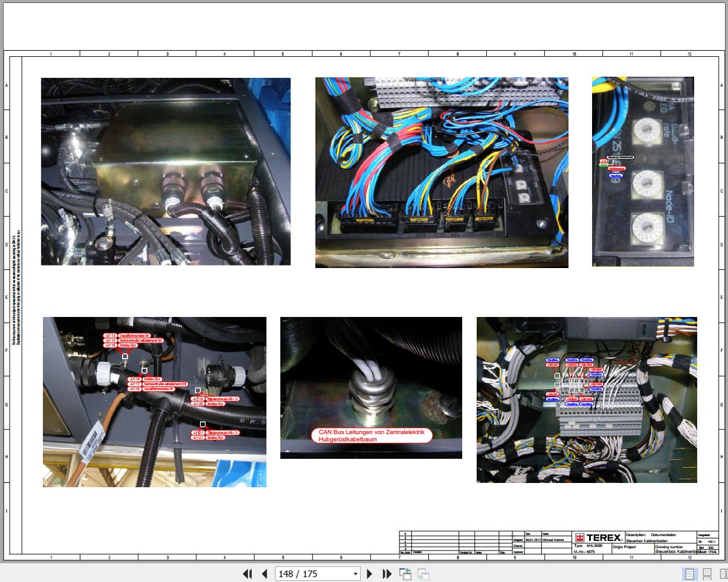The width and height of the screenshot is (728, 582).
Task: Jump to the first page
Action: (x=247, y=574)
